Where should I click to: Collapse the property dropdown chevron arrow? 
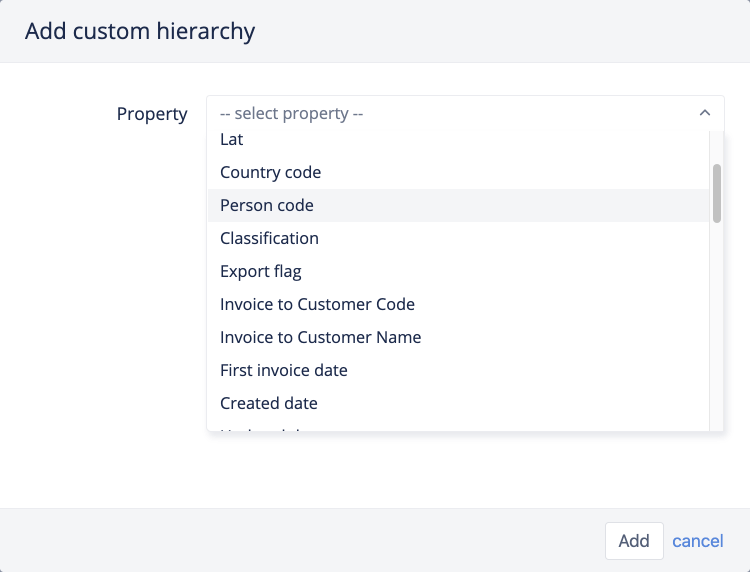[x=705, y=114]
